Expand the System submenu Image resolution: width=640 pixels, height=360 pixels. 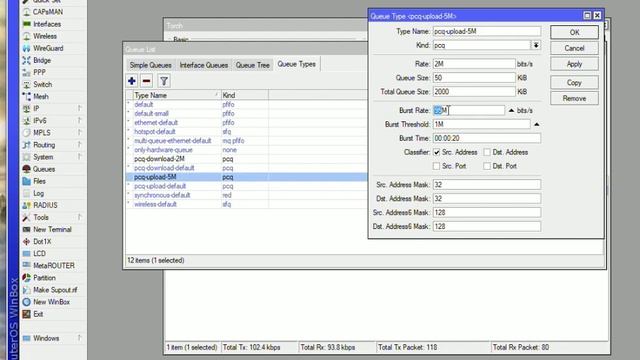(80, 157)
